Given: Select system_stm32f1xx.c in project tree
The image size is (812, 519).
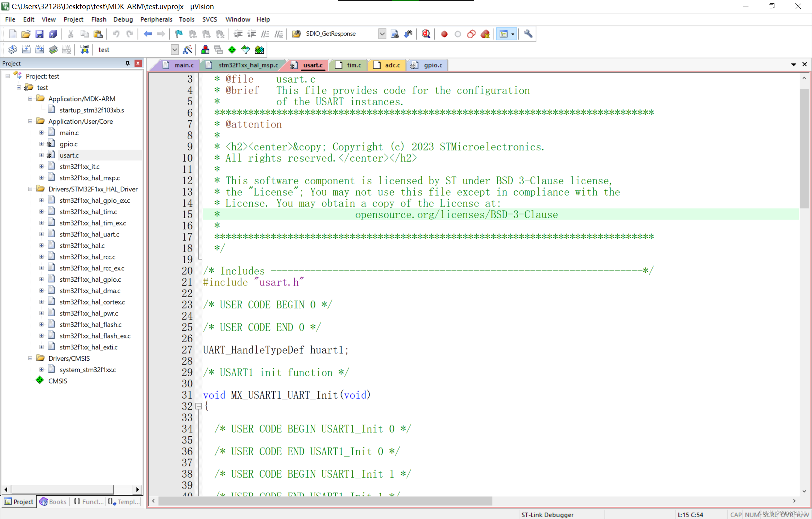Looking at the screenshot, I should (87, 369).
